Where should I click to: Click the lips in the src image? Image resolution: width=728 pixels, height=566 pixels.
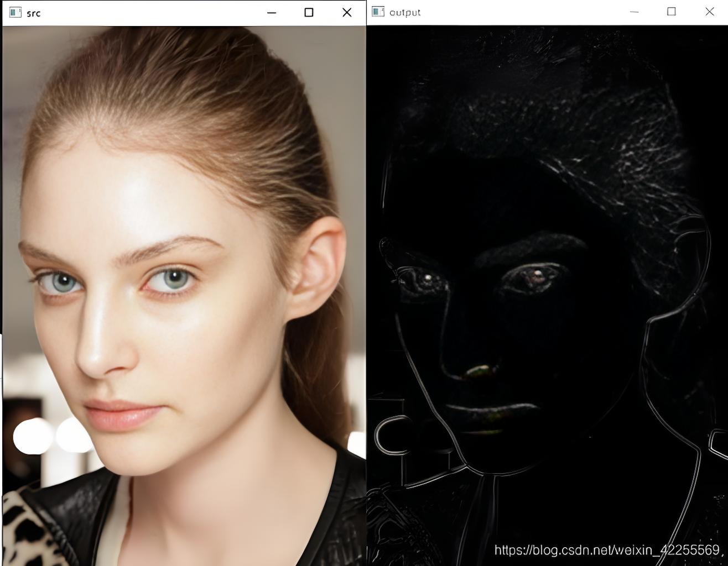pyautogui.click(x=123, y=415)
